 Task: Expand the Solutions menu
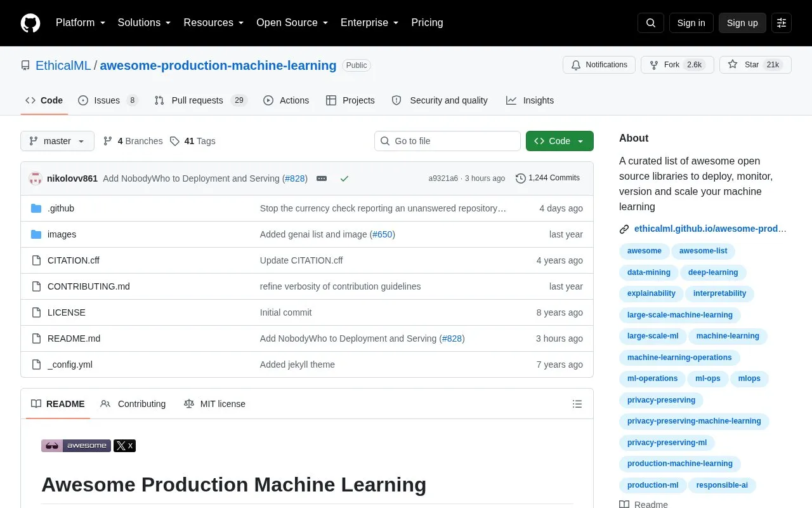coord(144,23)
